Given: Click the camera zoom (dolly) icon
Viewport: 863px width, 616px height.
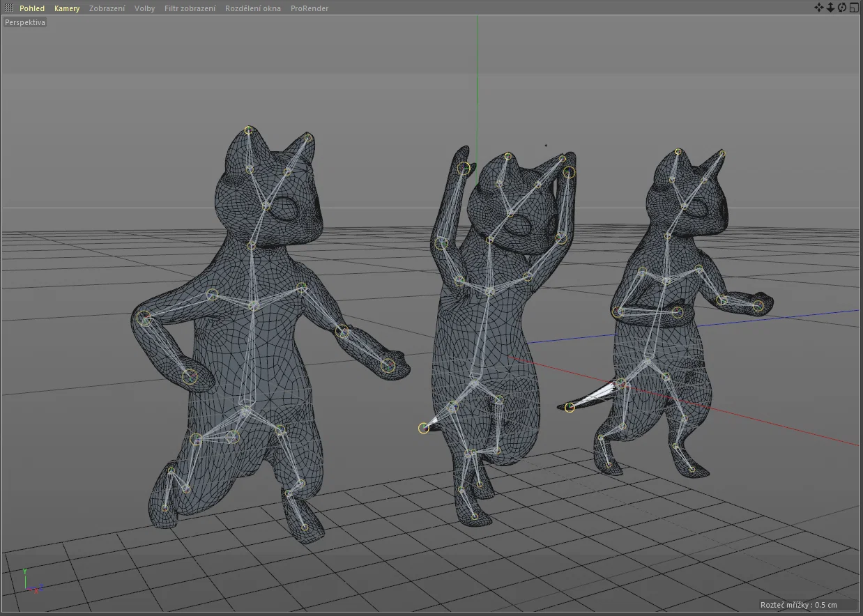Looking at the screenshot, I should click(x=830, y=8).
